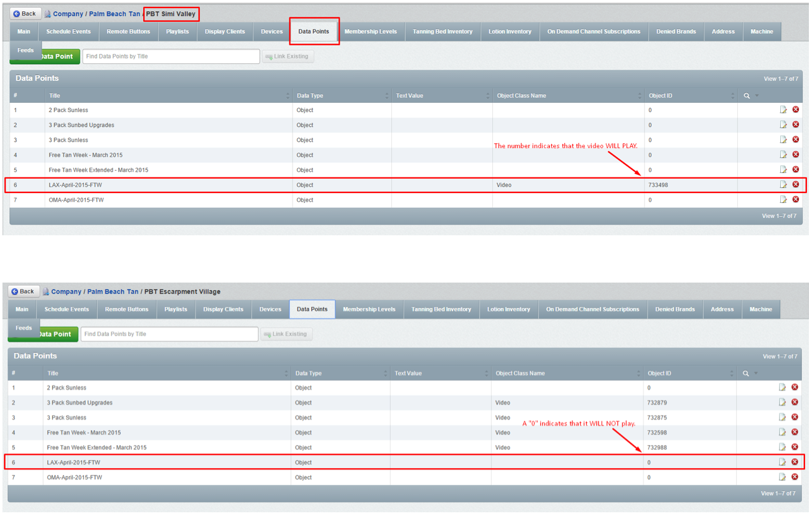The image size is (812, 516).
Task: Click Object ID value 732988
Action: pyautogui.click(x=657, y=448)
